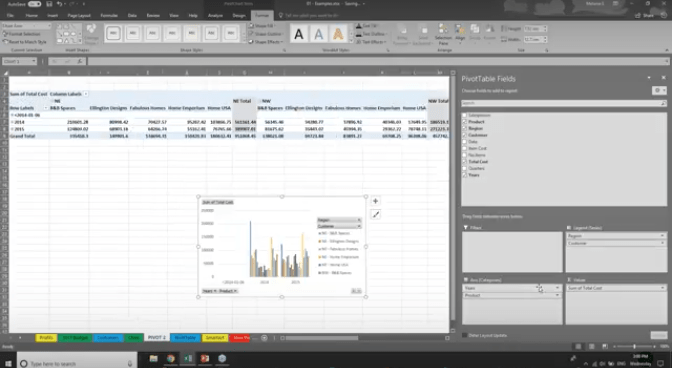The width and height of the screenshot is (680, 368).
Task: Toggle the Defer Layout Update checkbox
Action: pyautogui.click(x=465, y=335)
